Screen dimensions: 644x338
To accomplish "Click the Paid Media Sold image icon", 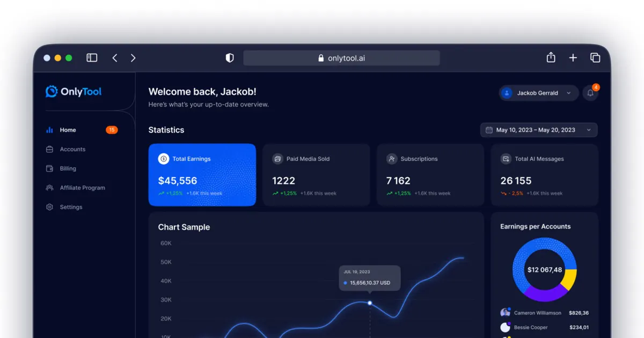I will point(277,159).
